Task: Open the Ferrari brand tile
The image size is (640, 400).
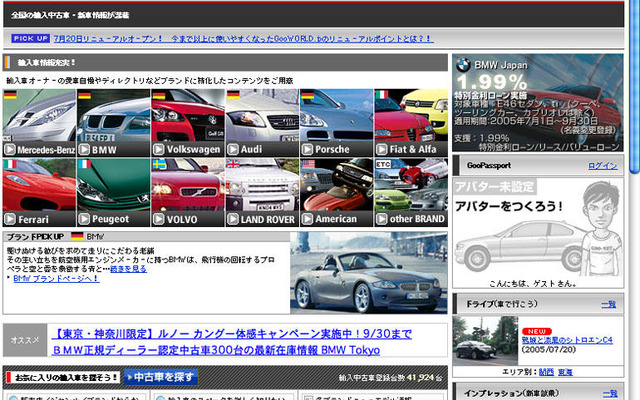Action: point(39,193)
